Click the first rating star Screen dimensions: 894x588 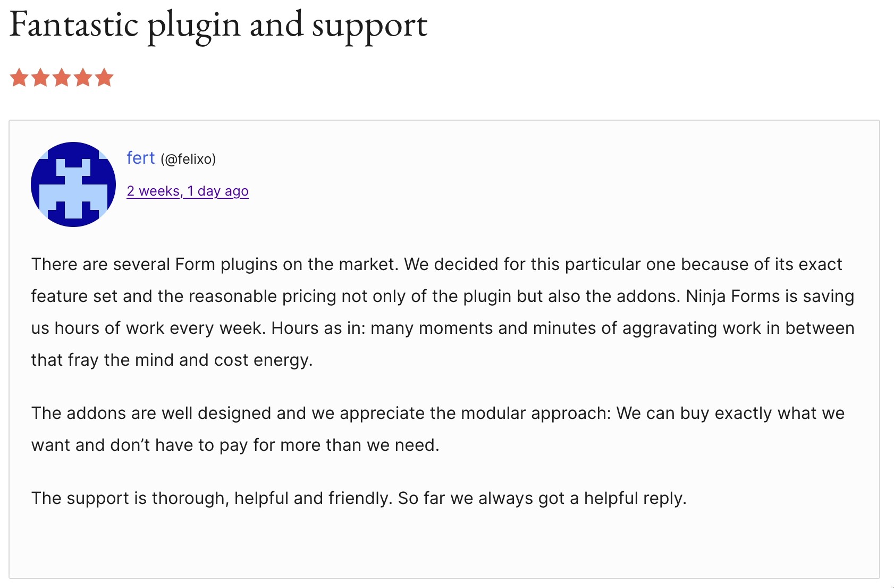point(19,78)
